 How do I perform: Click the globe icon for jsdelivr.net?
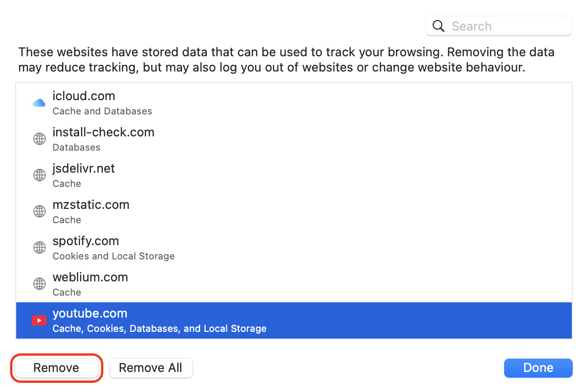(x=39, y=175)
